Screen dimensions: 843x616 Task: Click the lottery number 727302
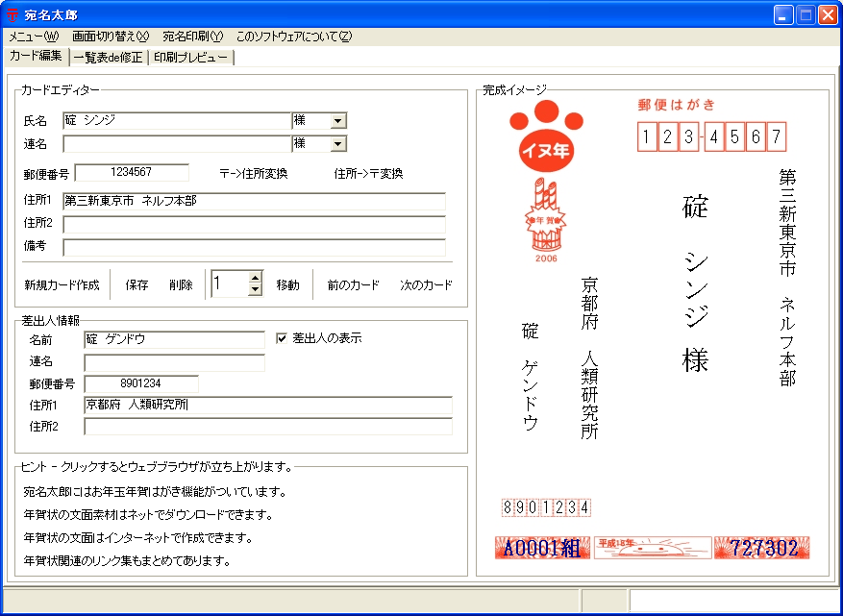(762, 548)
